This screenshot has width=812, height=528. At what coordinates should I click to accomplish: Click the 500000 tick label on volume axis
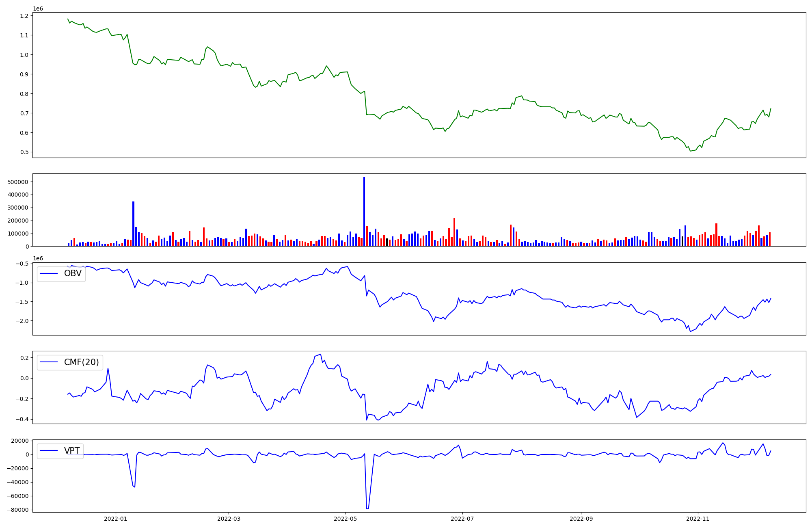pyautogui.click(x=18, y=182)
